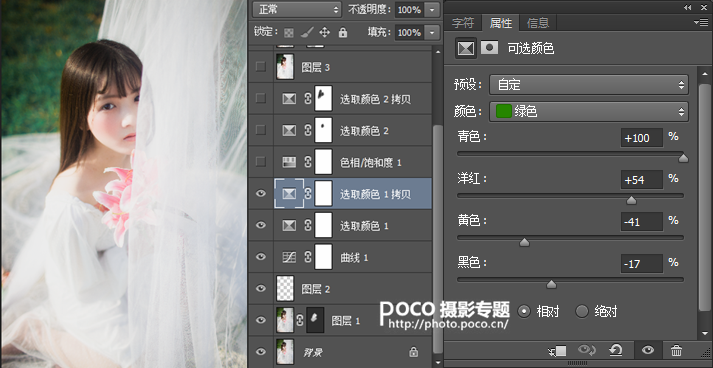Select the 图层 2 layer name
Screen dimensions: 713x368
[316, 289]
